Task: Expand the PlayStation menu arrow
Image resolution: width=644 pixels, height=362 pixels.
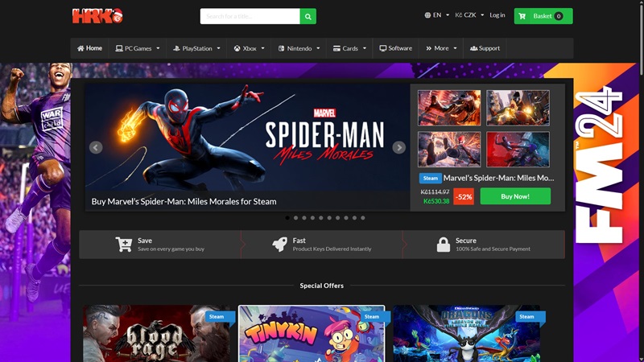Action: coord(218,48)
